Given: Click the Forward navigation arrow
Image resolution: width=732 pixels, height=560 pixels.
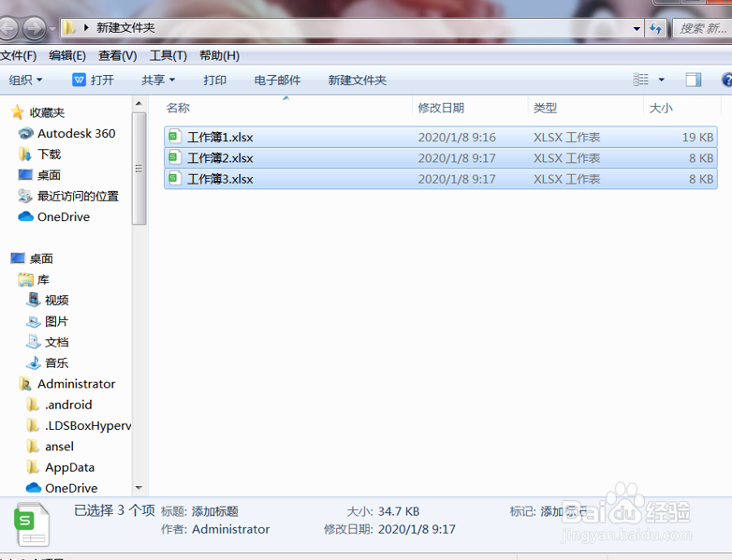Looking at the screenshot, I should point(34,28).
